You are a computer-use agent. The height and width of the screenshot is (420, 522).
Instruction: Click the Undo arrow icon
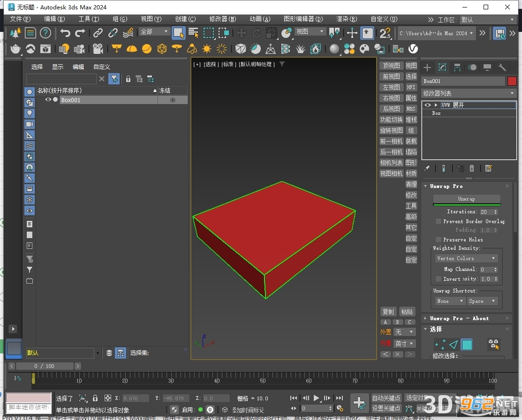[x=65, y=33]
